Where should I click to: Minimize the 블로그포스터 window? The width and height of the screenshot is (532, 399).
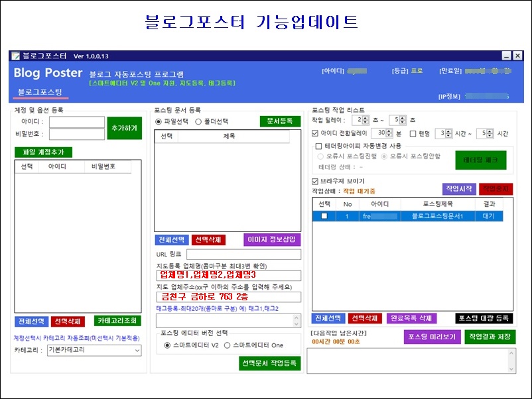[507, 56]
